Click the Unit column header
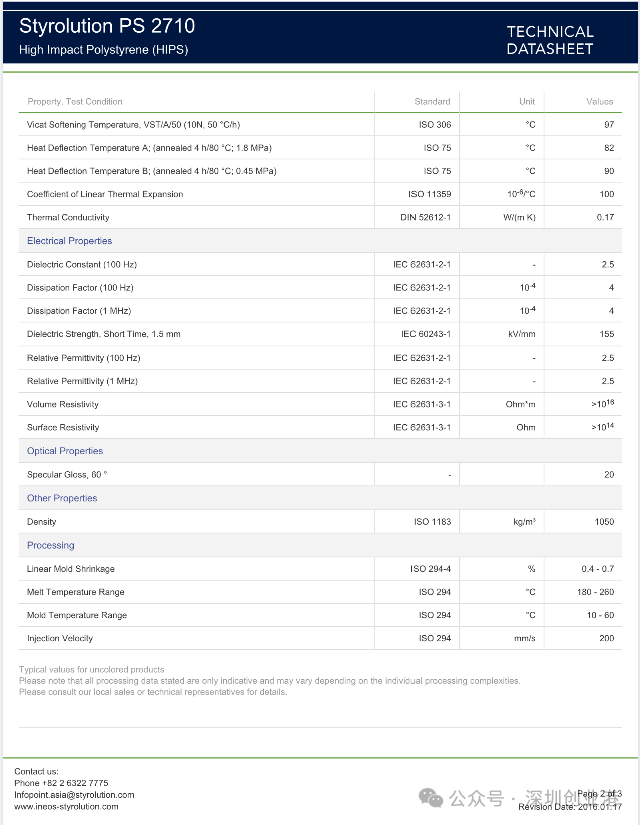640x825 pixels. click(527, 101)
